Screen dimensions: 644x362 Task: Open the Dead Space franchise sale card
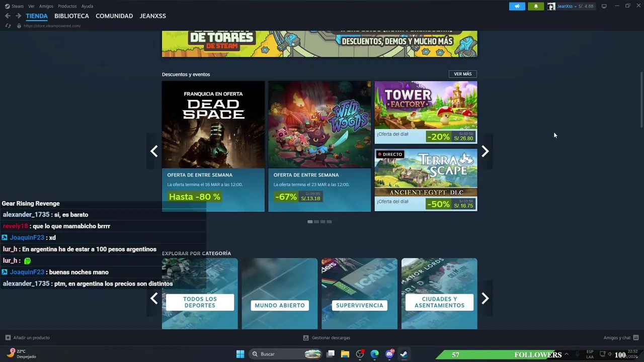[213, 146]
